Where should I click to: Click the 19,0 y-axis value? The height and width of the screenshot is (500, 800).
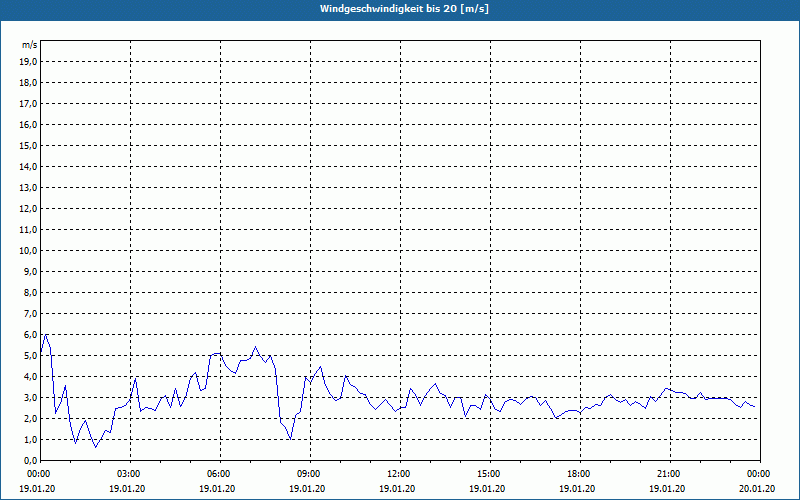click(x=28, y=62)
